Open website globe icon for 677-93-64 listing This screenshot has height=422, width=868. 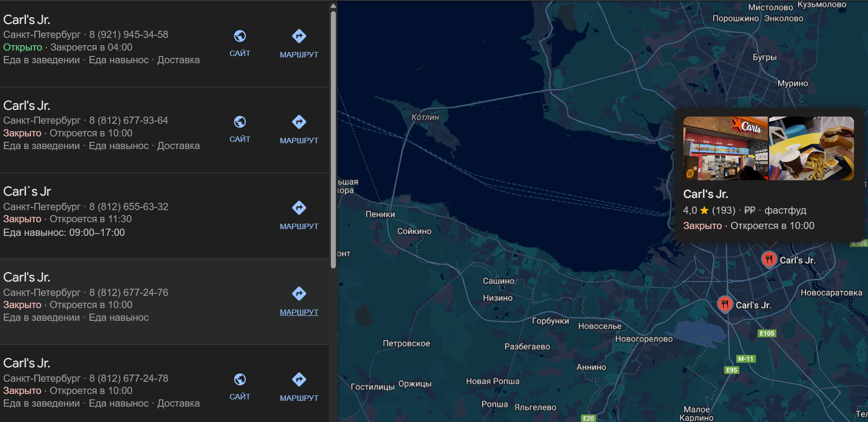(x=240, y=122)
